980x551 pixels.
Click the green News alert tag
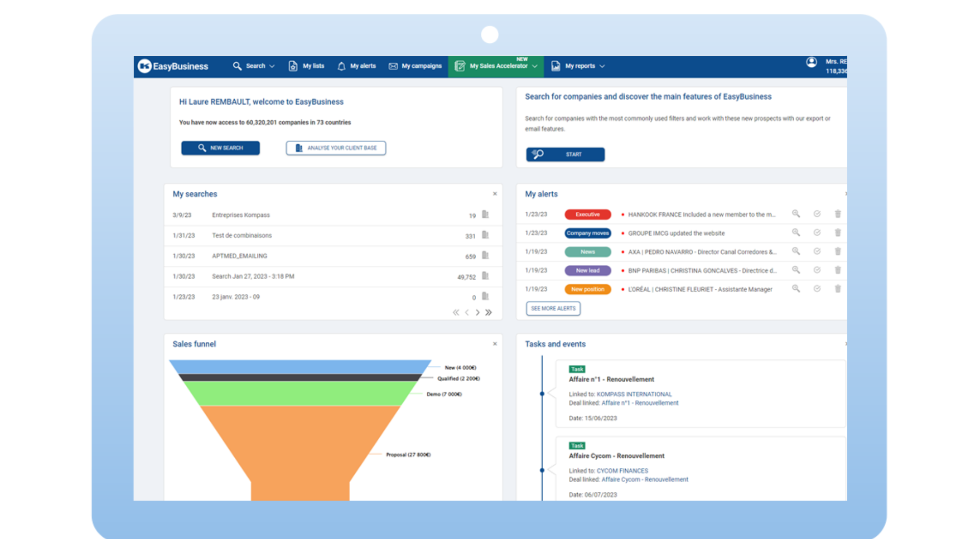(x=587, y=252)
